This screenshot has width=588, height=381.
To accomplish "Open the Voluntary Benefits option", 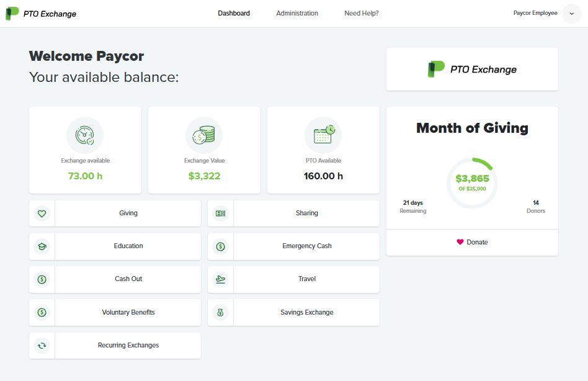I will (128, 312).
